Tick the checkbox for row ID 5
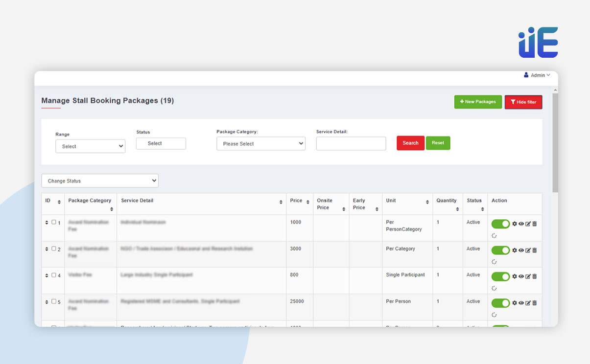The width and height of the screenshot is (590, 364). [54, 301]
